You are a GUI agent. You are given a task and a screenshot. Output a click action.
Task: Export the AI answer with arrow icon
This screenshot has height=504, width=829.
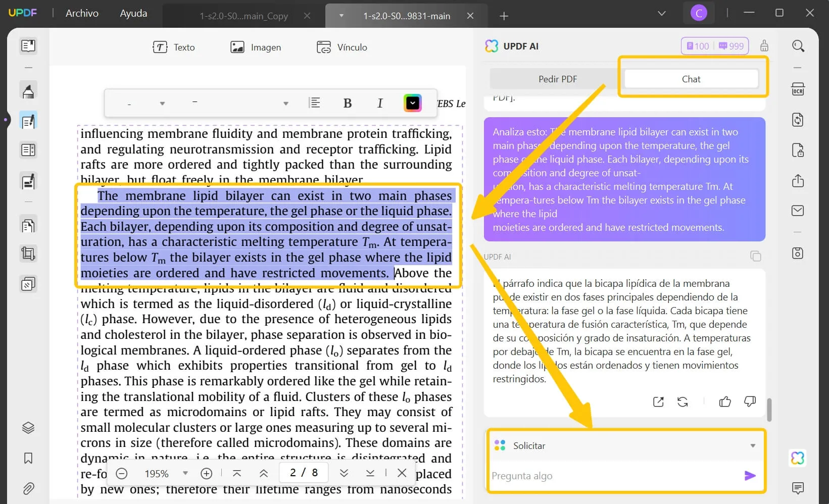pyautogui.click(x=658, y=402)
